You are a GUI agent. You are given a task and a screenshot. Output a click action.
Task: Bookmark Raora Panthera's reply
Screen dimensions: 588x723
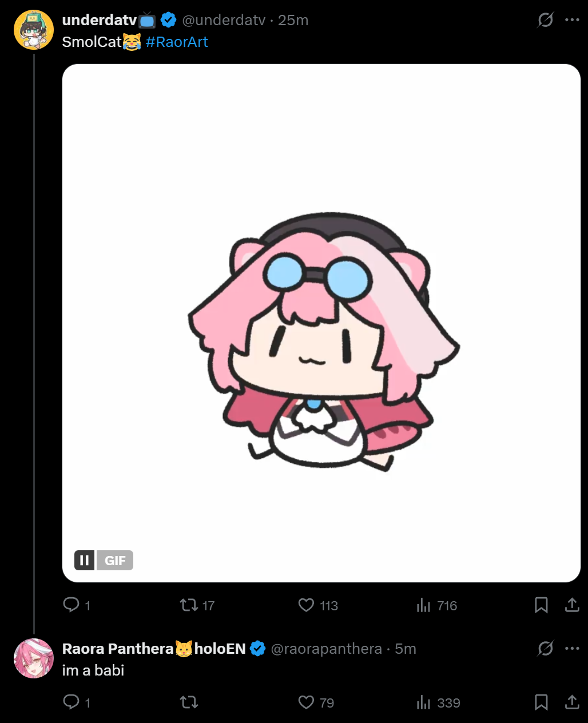[x=541, y=702]
